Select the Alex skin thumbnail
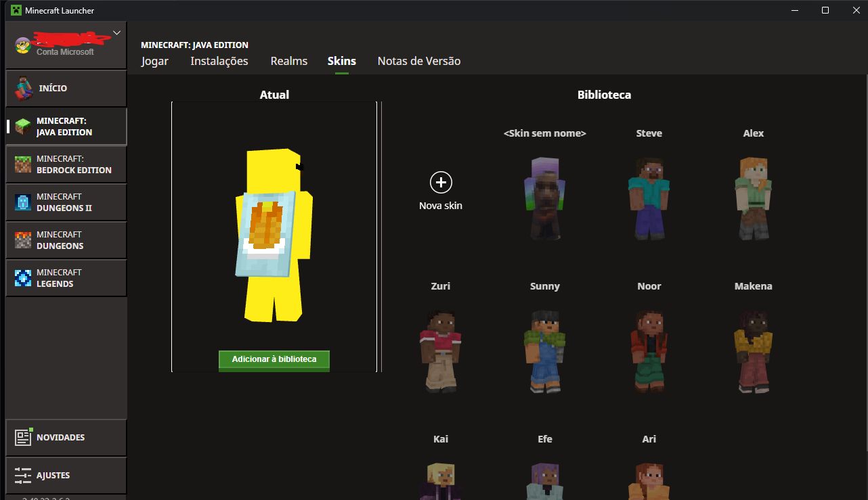 click(754, 198)
